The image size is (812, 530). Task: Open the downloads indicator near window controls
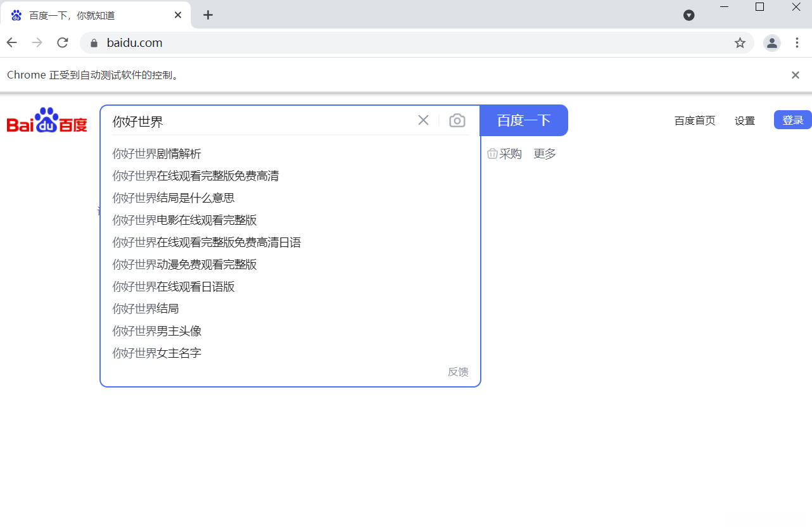pyautogui.click(x=688, y=15)
